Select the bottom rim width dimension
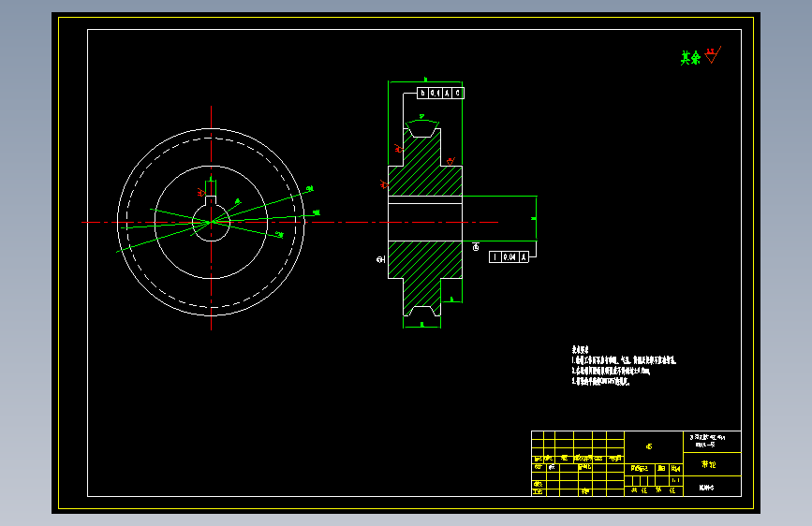This screenshot has width=812, height=526. 422,325
